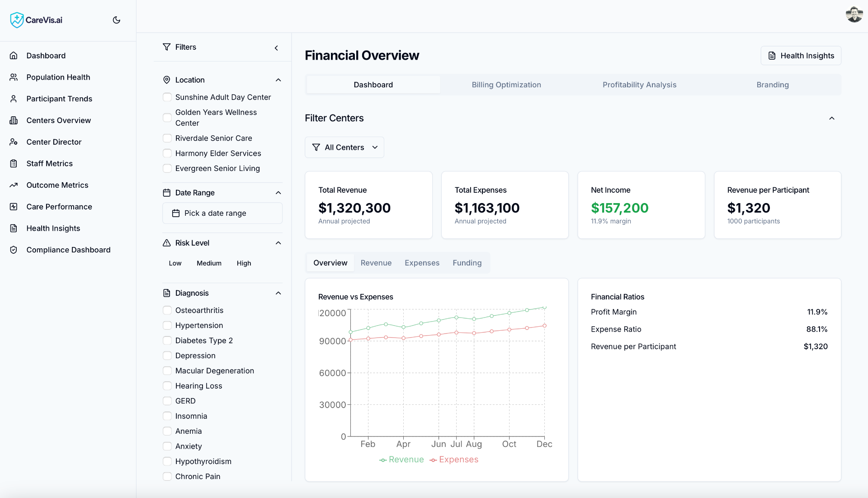Image resolution: width=868 pixels, height=498 pixels.
Task: Click the Dashboard home icon in sidebar
Action: 14,56
